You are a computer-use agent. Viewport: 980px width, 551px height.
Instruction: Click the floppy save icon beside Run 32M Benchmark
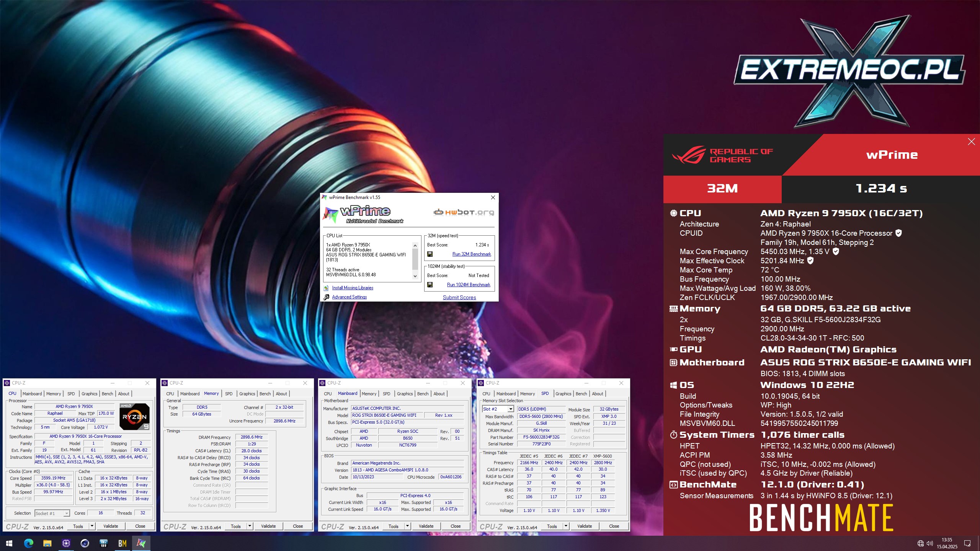(430, 254)
